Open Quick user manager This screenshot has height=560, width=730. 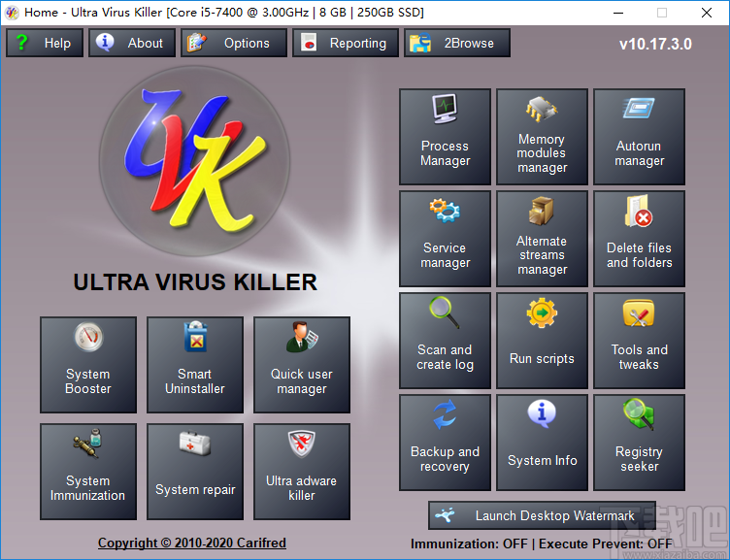coord(302,365)
